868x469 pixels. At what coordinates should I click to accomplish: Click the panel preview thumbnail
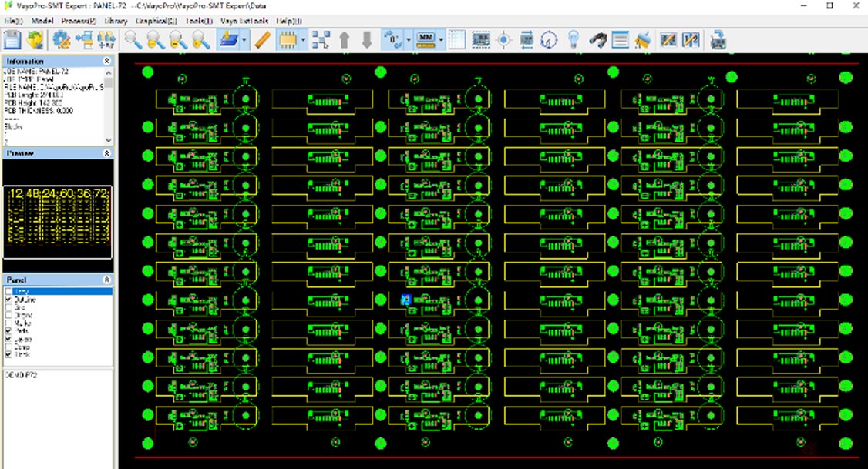[x=58, y=218]
